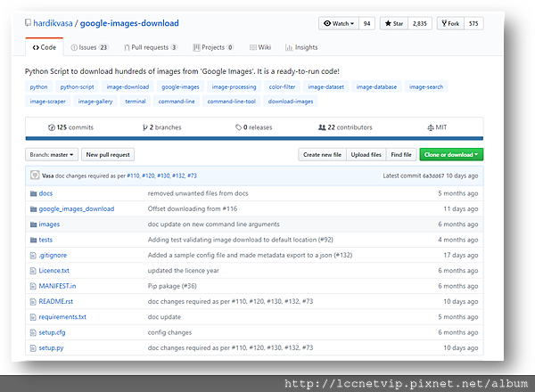
Task: Click the image-scraper topic tag
Action: [x=48, y=102]
